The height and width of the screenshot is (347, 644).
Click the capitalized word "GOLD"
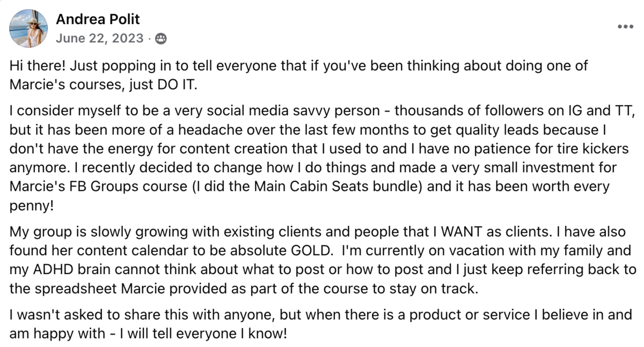(x=318, y=250)
